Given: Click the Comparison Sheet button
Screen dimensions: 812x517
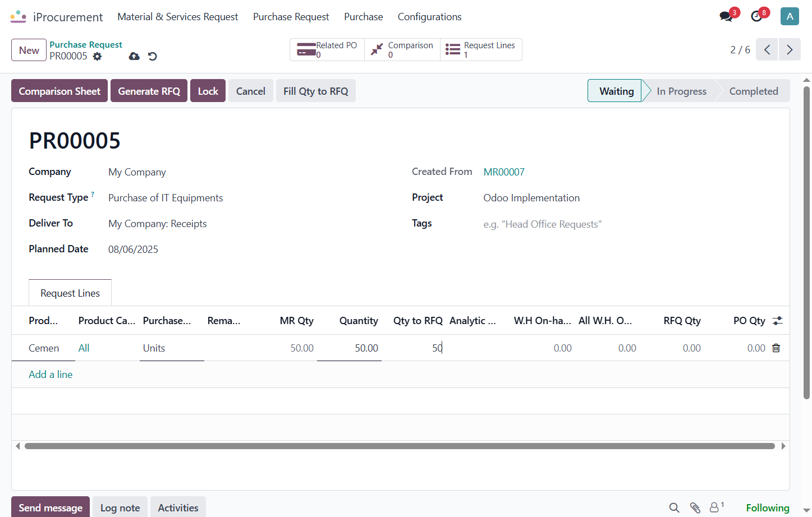Looking at the screenshot, I should pos(59,91).
